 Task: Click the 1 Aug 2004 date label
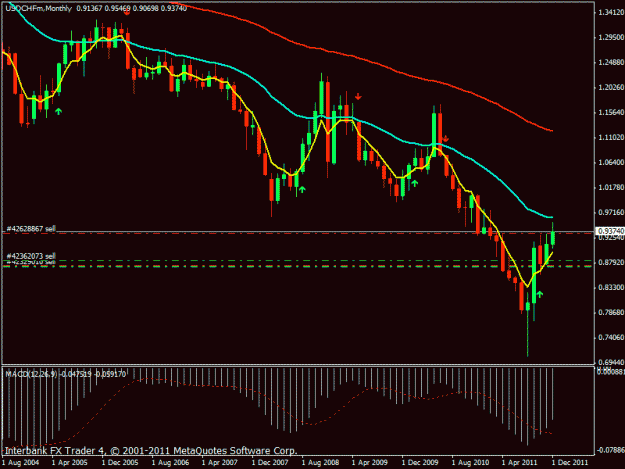(x=21, y=463)
